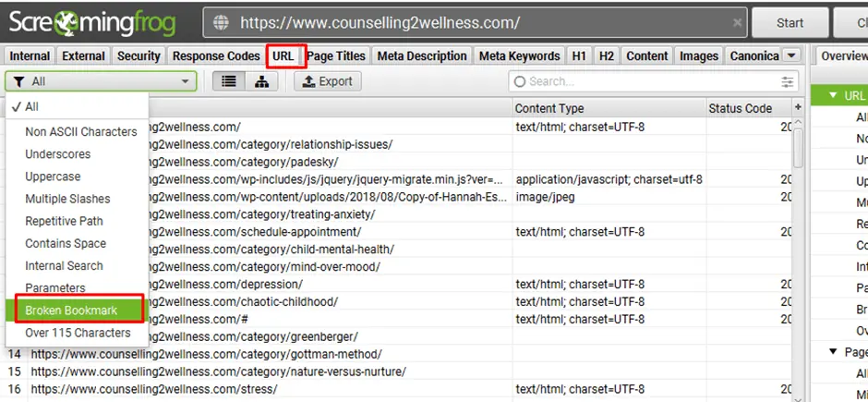Viewport: 868px width, 402px height.
Task: Open the Meta Keywords tab
Action: (x=519, y=56)
